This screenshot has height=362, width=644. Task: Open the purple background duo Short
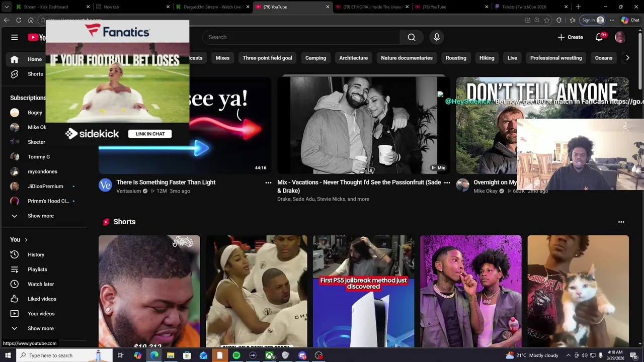click(x=471, y=292)
